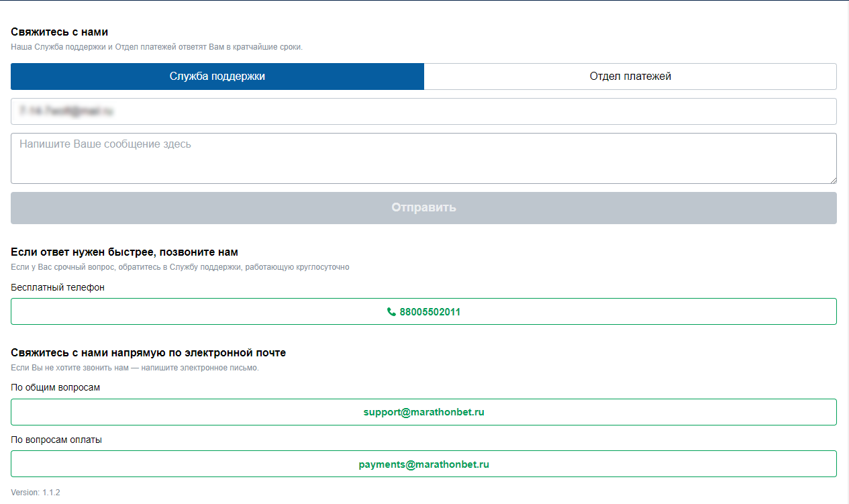Image resolution: width=849 pixels, height=504 pixels.
Task: Switch to the Отдел платежей tab
Action: click(x=630, y=77)
